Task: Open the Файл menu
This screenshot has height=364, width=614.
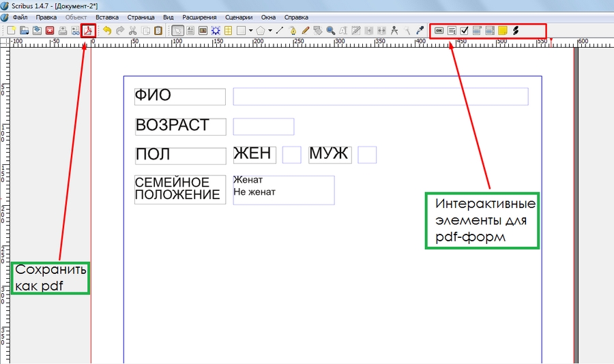Action: point(20,17)
